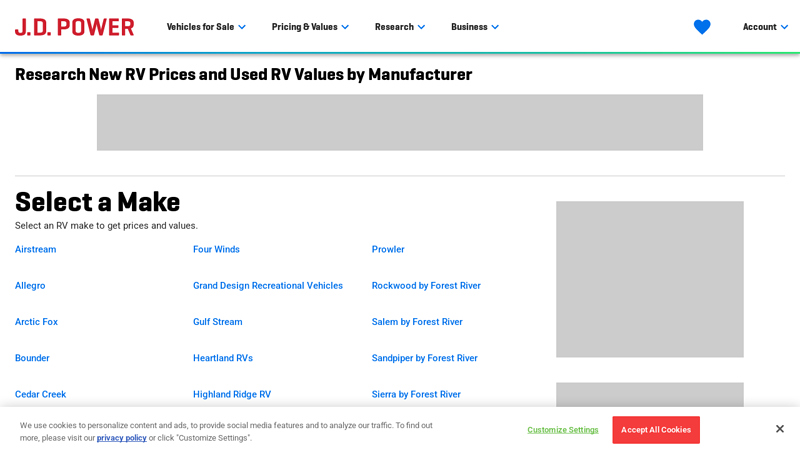The height and width of the screenshot is (450, 800).
Task: Expand Pricing & Values dropdown chevron
Action: pos(345,27)
